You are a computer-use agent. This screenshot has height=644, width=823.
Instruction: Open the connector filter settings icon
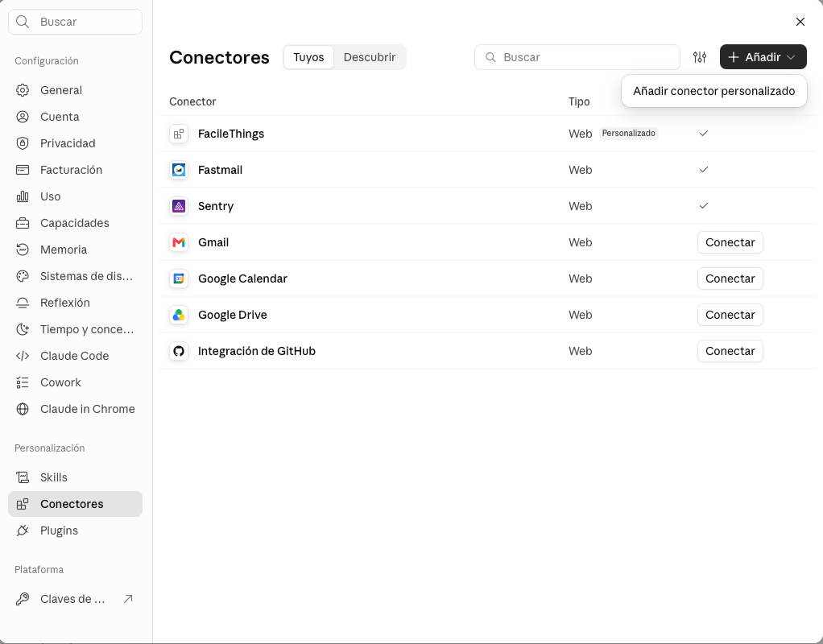pyautogui.click(x=700, y=57)
